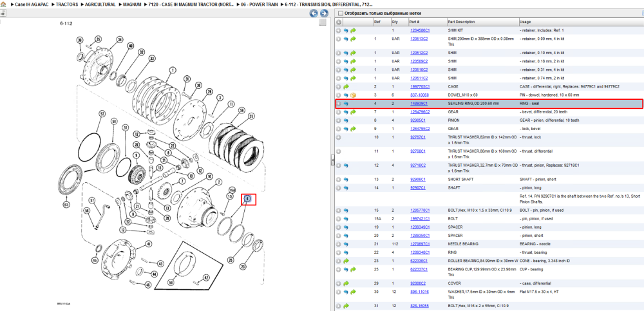Image resolution: width=644 pixels, height=311 pixels.
Task: Click blue arrow icon in SHORT SHAFT row
Action: coord(346,180)
